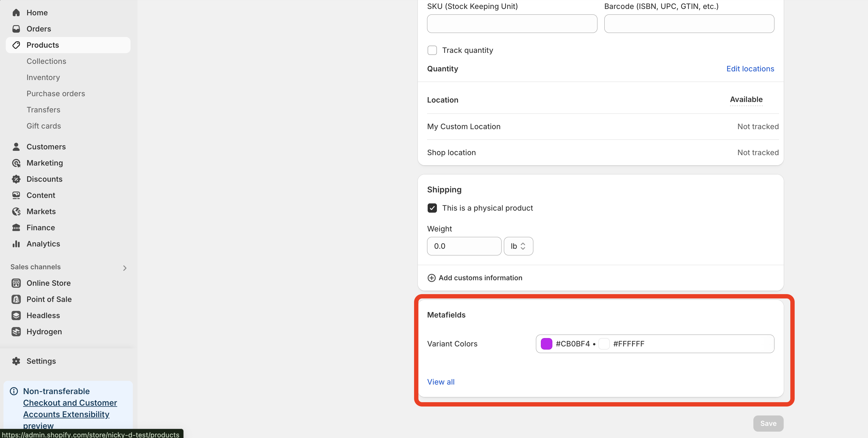Screen dimensions: 868x438
Task: Open Orders via inbox icon
Action: tap(16, 29)
